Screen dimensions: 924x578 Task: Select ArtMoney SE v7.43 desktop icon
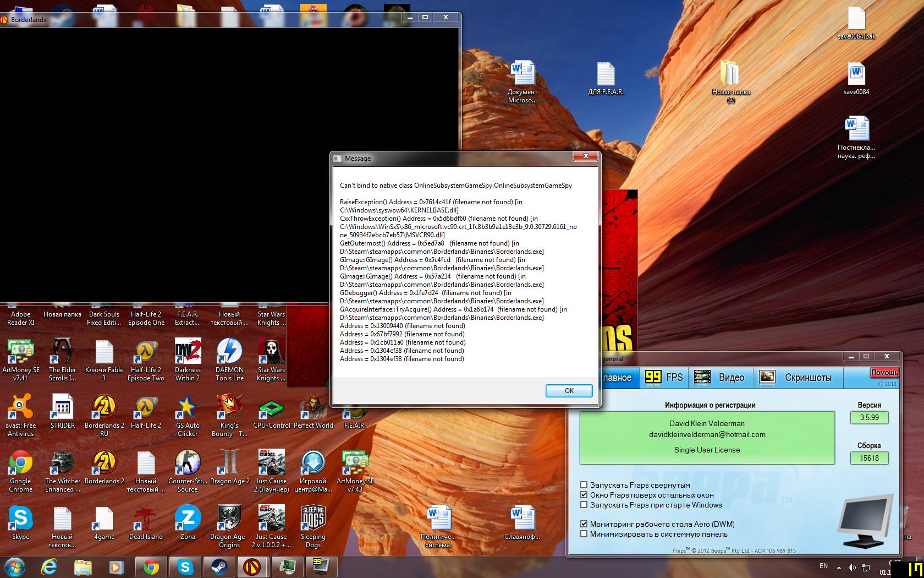coord(355,471)
